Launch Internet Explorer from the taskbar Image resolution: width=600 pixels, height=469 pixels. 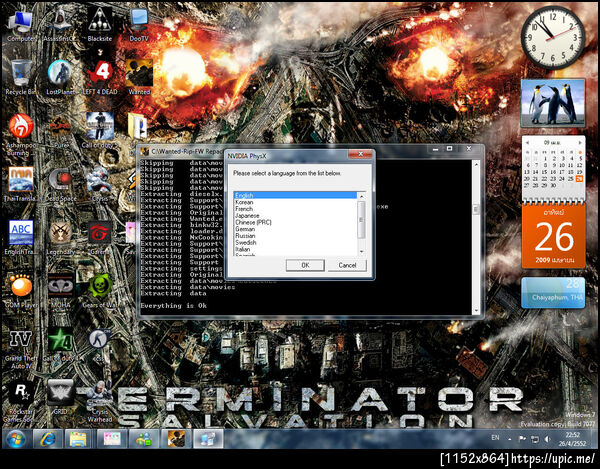pyautogui.click(x=47, y=439)
